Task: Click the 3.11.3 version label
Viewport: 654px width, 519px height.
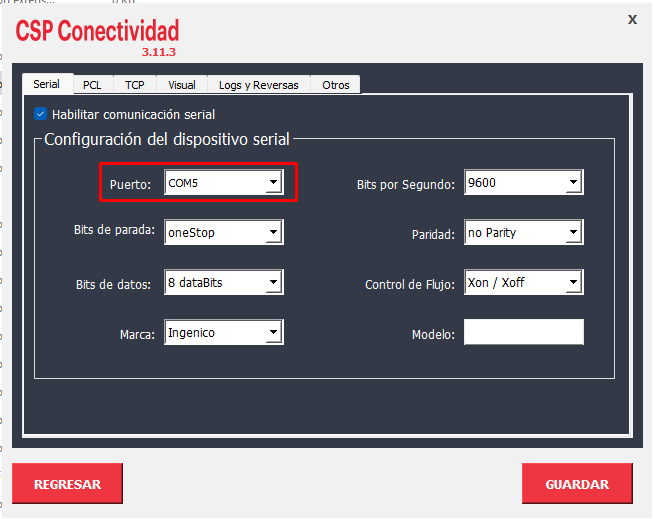Action: [x=159, y=51]
